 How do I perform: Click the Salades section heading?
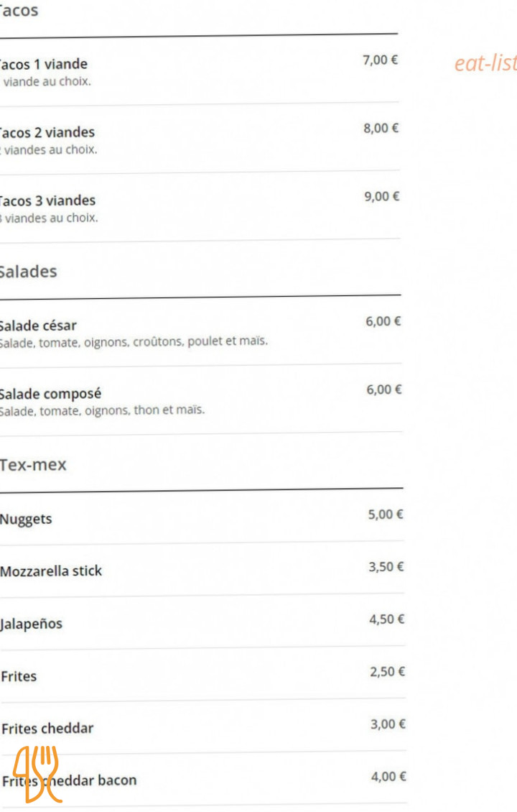28,272
